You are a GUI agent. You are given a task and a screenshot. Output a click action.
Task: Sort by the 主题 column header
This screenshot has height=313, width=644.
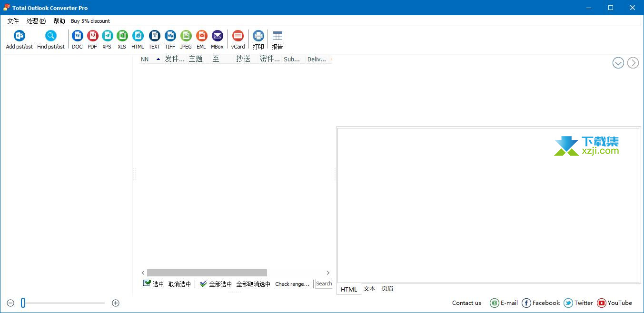[x=198, y=59]
